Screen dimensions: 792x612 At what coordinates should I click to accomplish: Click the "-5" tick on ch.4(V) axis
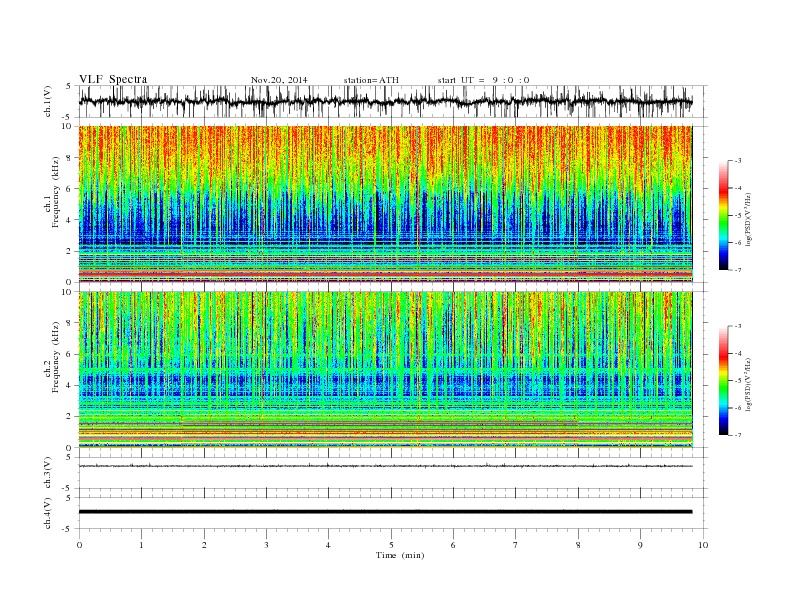pyautogui.click(x=68, y=529)
